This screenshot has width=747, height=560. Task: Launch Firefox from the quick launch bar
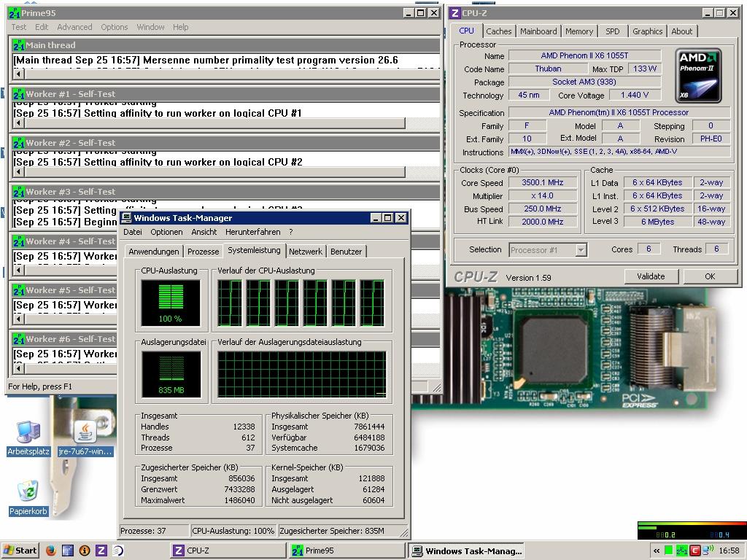(50, 551)
